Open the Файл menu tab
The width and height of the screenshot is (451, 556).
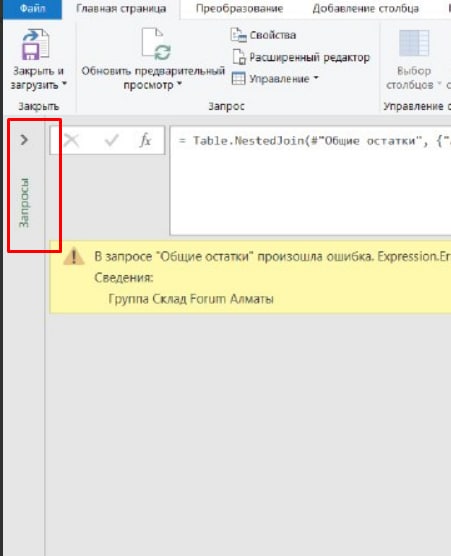point(32,9)
